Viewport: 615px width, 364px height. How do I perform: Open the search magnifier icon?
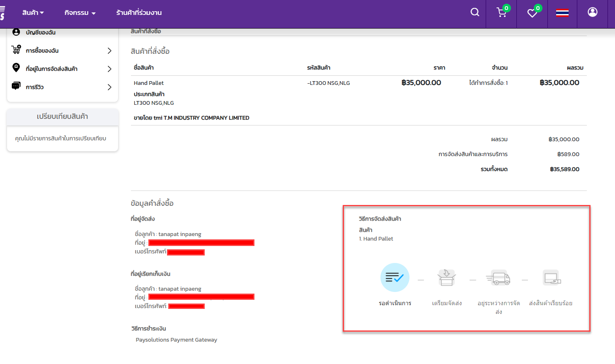475,12
